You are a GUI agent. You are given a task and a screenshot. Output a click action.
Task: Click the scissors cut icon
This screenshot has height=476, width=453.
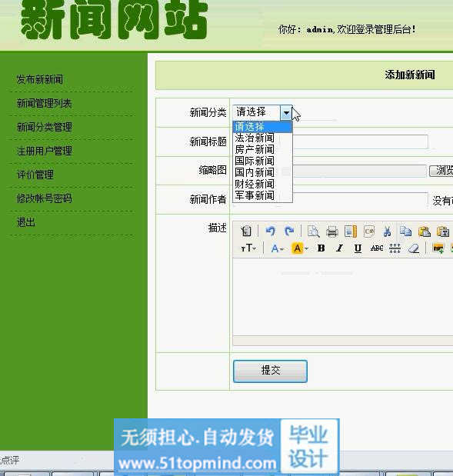[x=387, y=231]
